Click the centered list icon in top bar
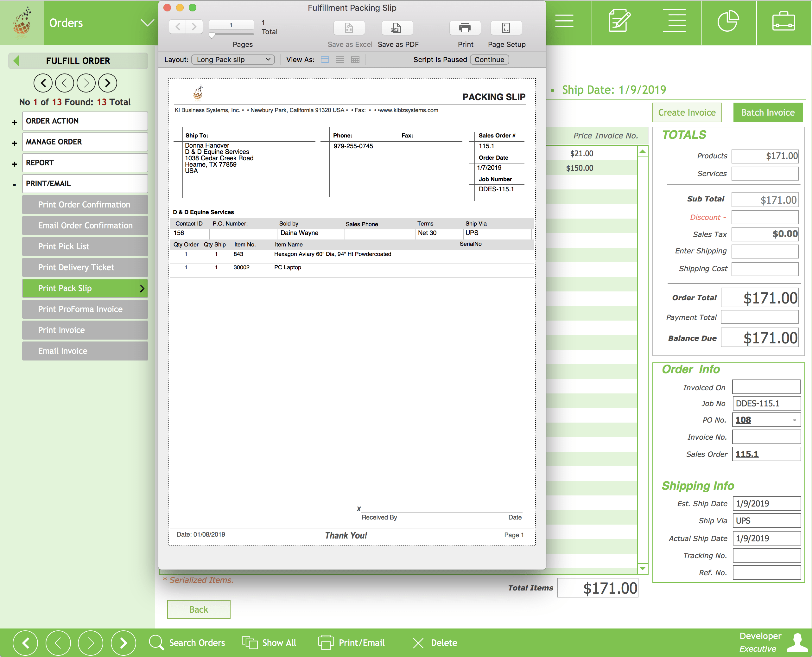 click(674, 21)
